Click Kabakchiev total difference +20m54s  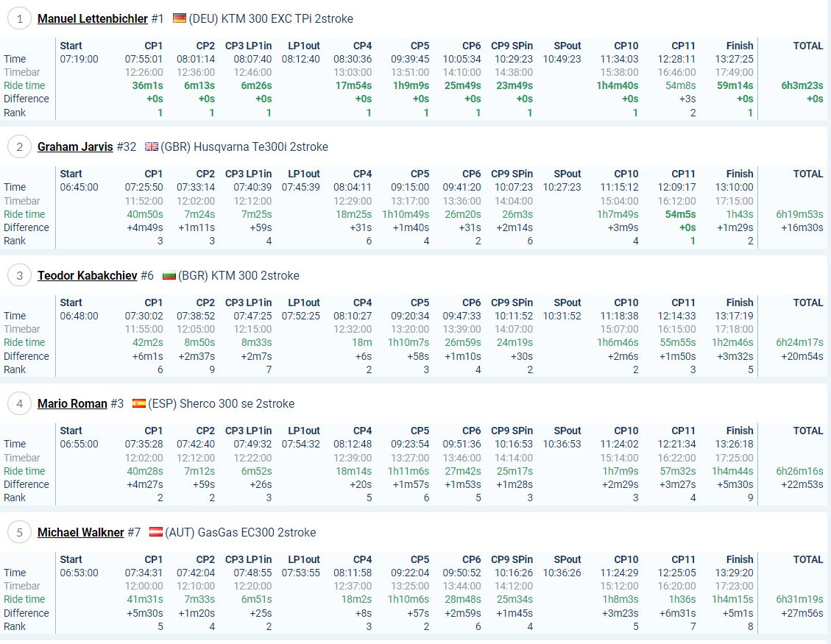click(x=802, y=356)
